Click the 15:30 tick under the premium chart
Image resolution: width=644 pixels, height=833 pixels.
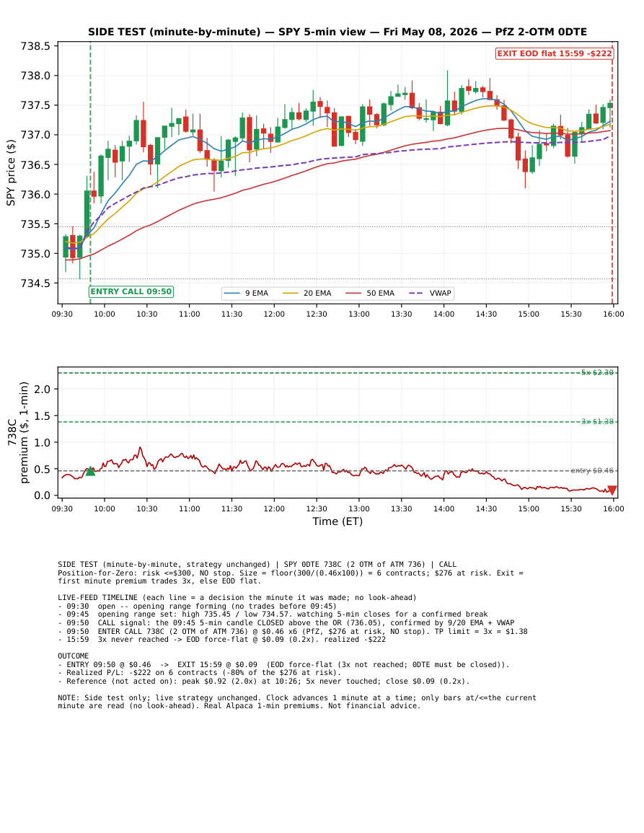click(x=571, y=509)
